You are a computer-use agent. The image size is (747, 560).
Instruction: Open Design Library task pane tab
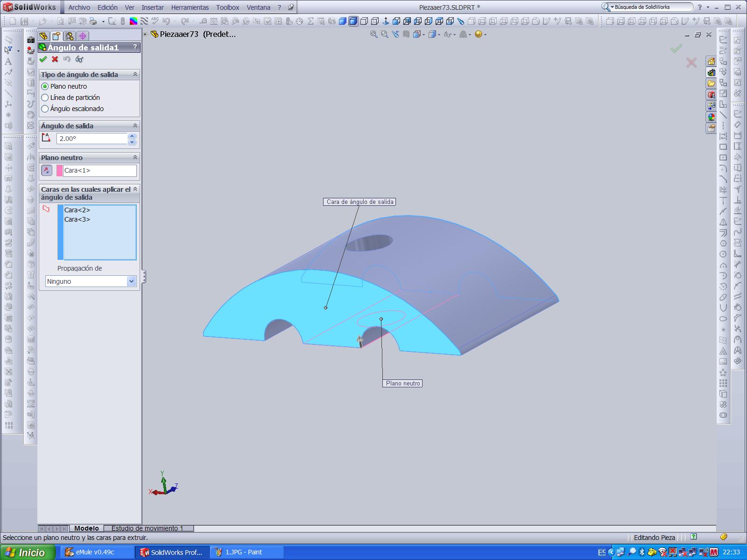711,73
